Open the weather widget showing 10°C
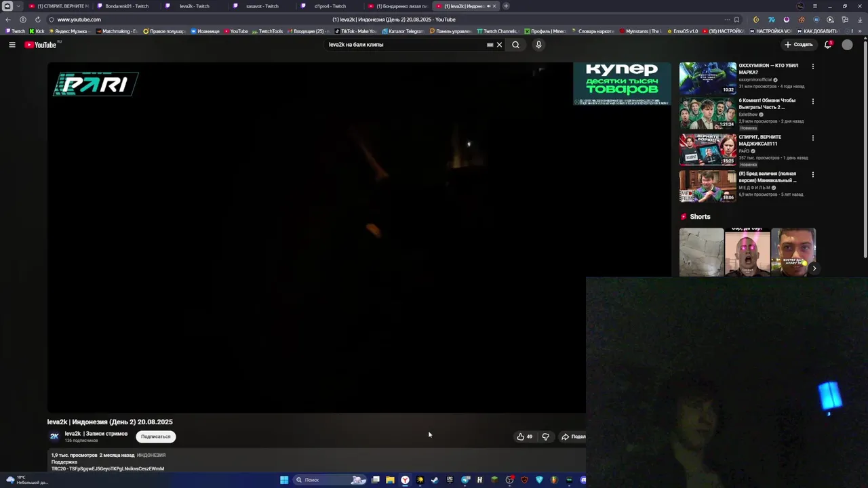 pyautogui.click(x=27, y=480)
